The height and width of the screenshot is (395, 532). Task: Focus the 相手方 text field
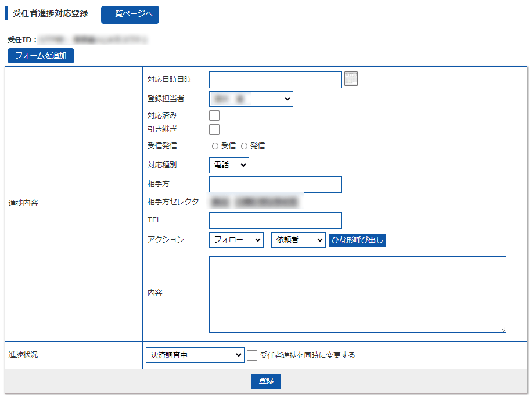coord(275,184)
